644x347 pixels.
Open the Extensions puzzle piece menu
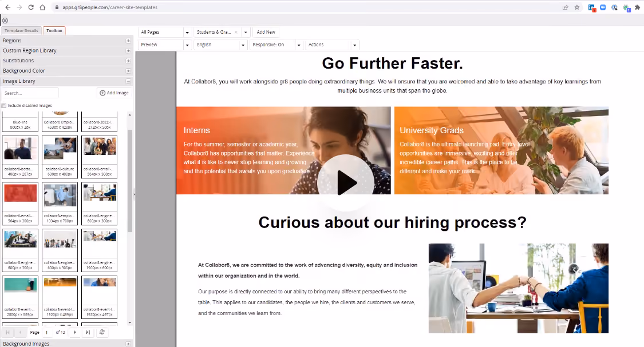tap(638, 7)
